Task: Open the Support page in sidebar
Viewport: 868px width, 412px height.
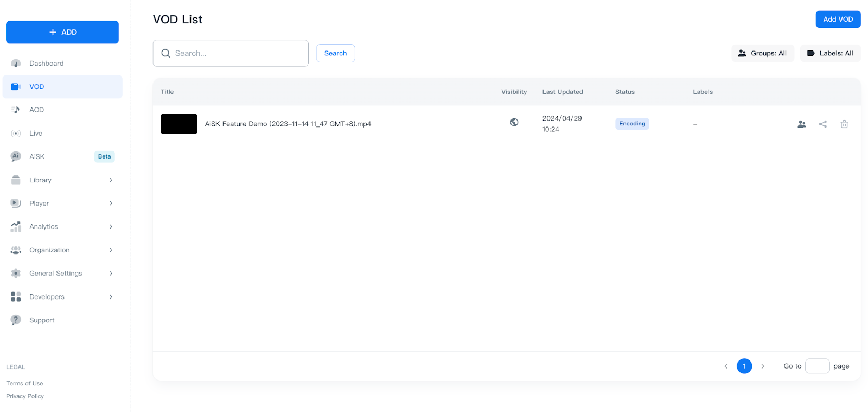Action: coord(42,320)
